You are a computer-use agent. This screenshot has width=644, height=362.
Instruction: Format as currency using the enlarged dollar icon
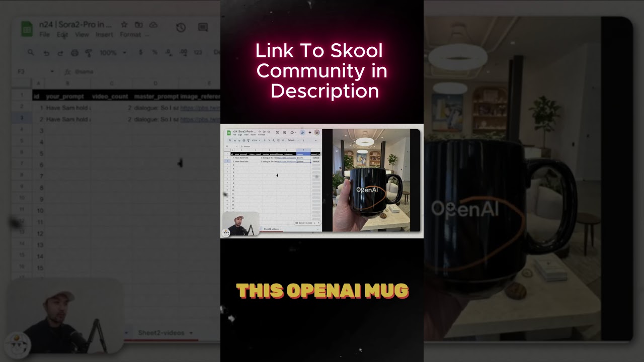coord(140,52)
